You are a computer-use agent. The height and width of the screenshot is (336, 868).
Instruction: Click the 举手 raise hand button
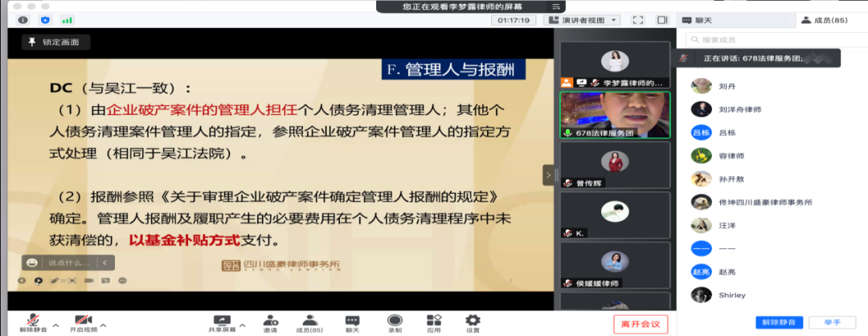coord(833,322)
